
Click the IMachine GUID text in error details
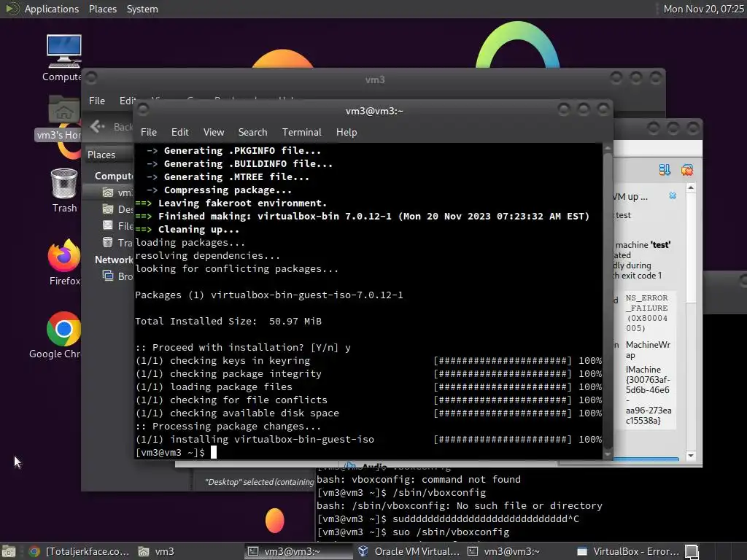[649, 394]
